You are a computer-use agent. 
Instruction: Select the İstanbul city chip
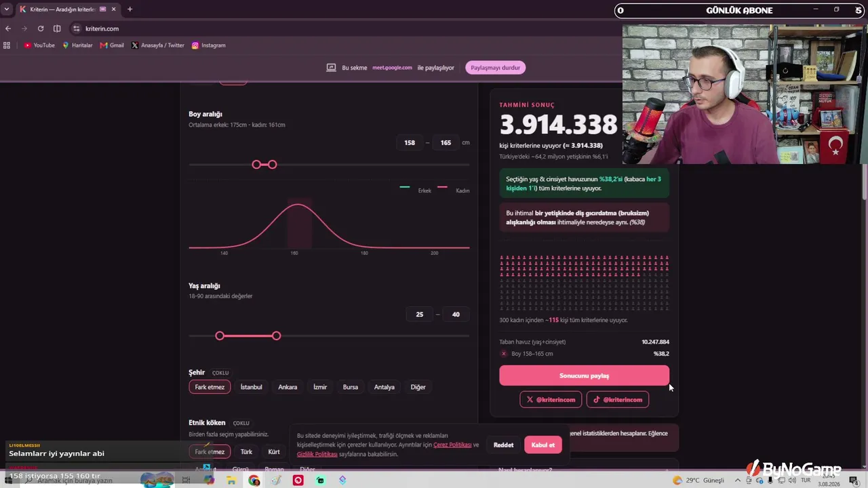(251, 387)
